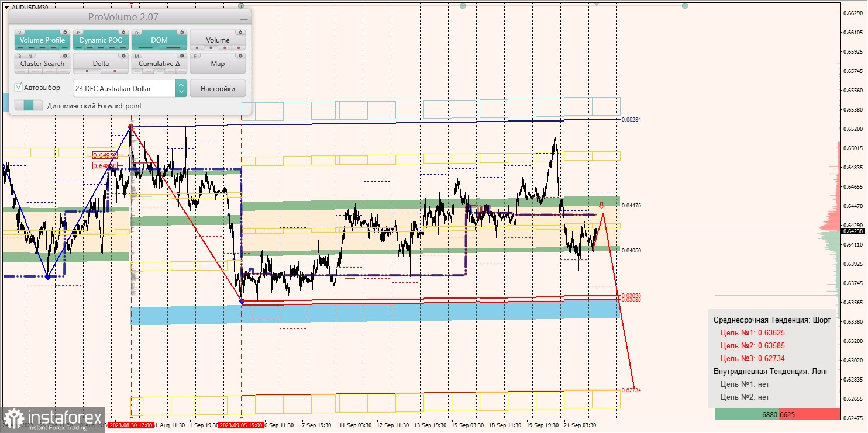Select the red dot option under Delta
Screen dimensions: 868x433
(115, 71)
